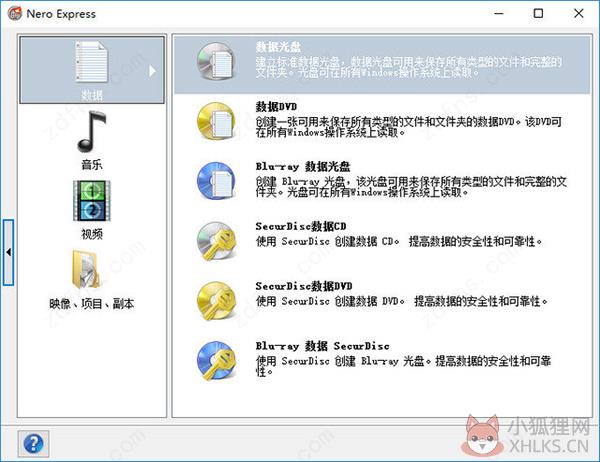Minimize the Nero Express window
This screenshot has width=600, height=462.
pos(499,14)
